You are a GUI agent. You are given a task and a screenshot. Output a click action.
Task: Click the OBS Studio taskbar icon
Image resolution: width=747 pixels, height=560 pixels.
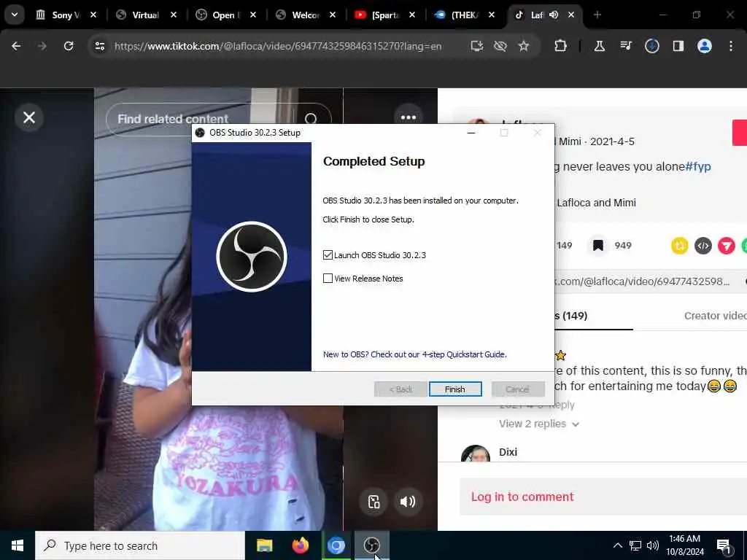tap(371, 545)
